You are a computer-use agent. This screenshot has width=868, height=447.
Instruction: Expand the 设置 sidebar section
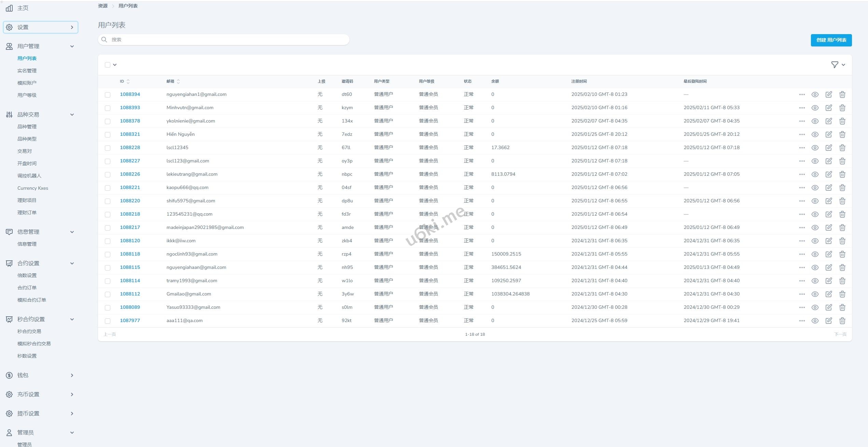point(41,27)
